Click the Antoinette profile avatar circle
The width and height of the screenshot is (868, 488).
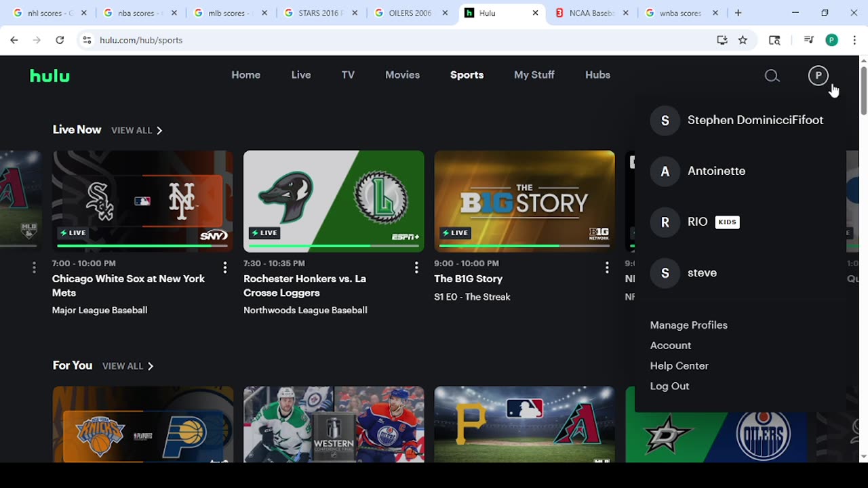(665, 171)
